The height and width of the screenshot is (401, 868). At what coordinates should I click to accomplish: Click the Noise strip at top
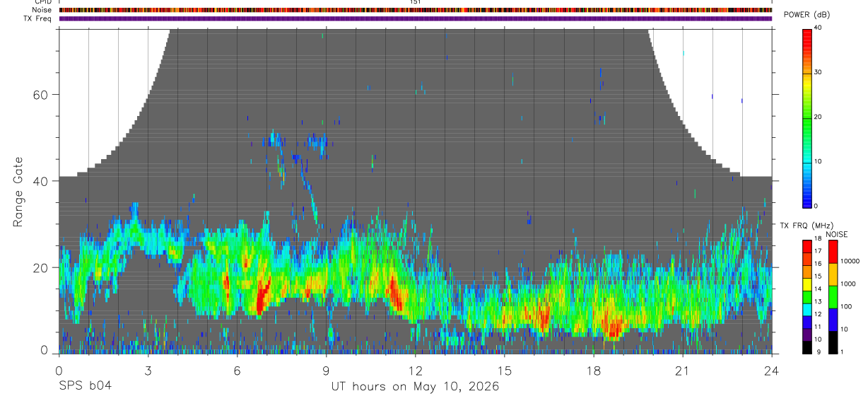[x=416, y=10]
